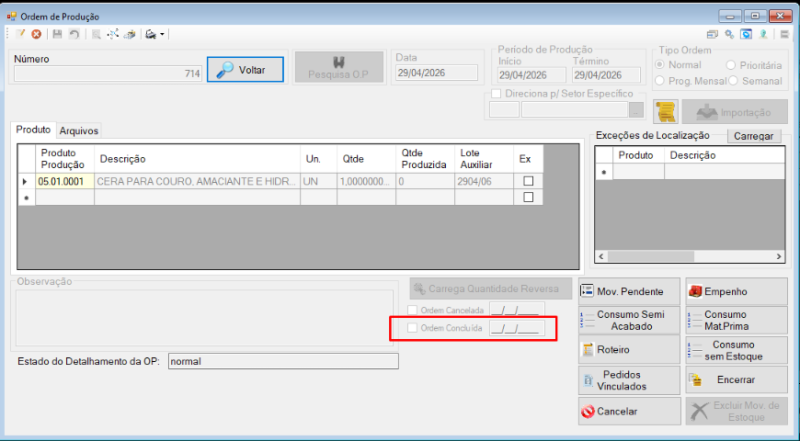Viewport: 800px width, 441px height.
Task: Click the grayed magnifier search toolbar icon
Action: [96, 34]
